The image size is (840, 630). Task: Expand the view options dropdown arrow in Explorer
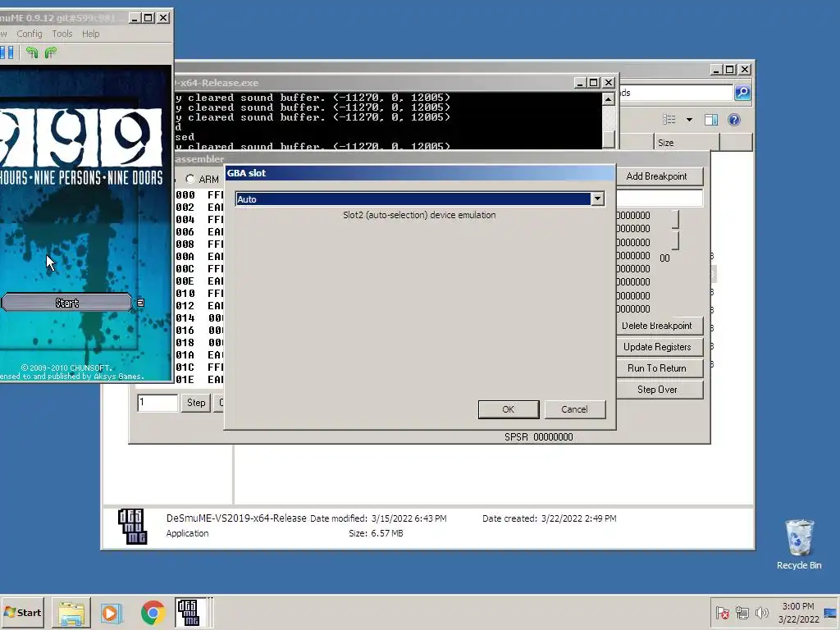(x=689, y=120)
